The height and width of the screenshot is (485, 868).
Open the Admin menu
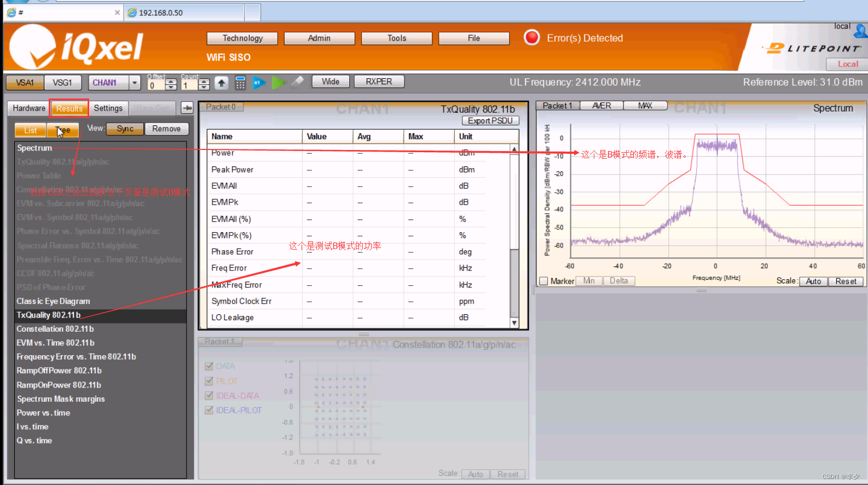click(319, 38)
